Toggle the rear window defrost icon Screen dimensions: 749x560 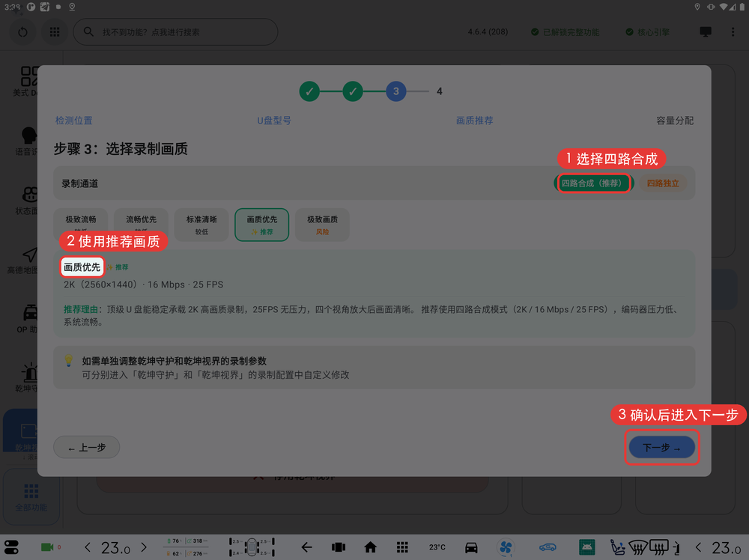click(x=659, y=547)
